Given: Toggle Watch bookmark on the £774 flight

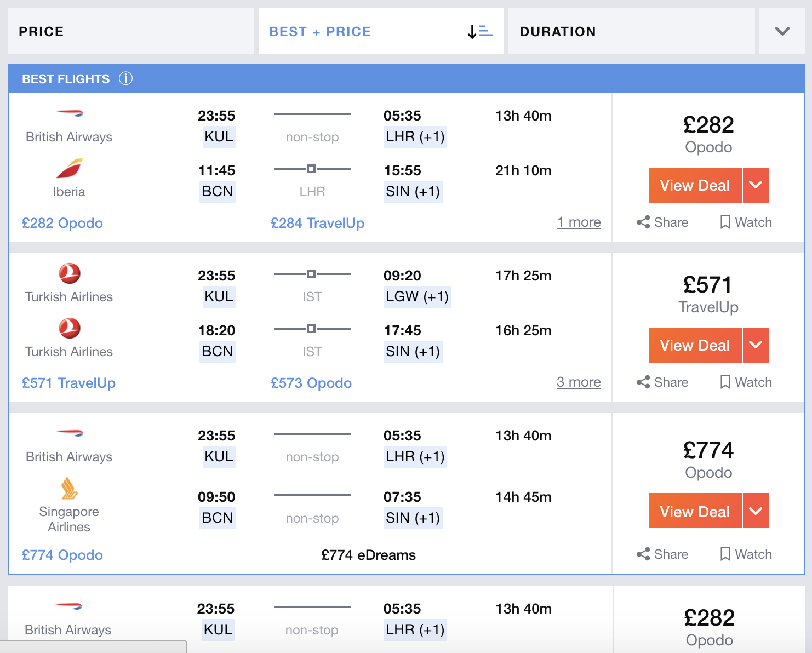Looking at the screenshot, I should click(725, 554).
